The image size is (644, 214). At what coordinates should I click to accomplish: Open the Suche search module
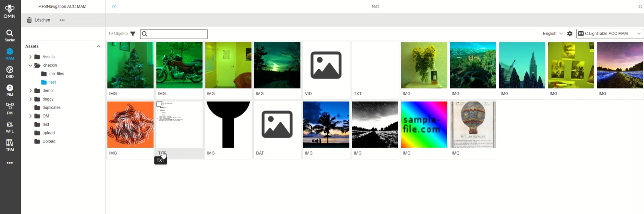(10, 36)
